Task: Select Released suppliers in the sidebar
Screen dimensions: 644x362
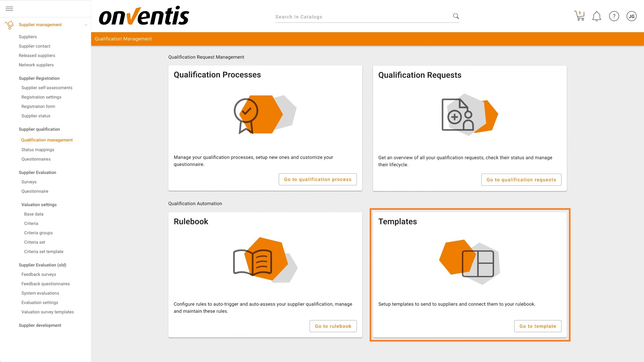Action: point(37,55)
